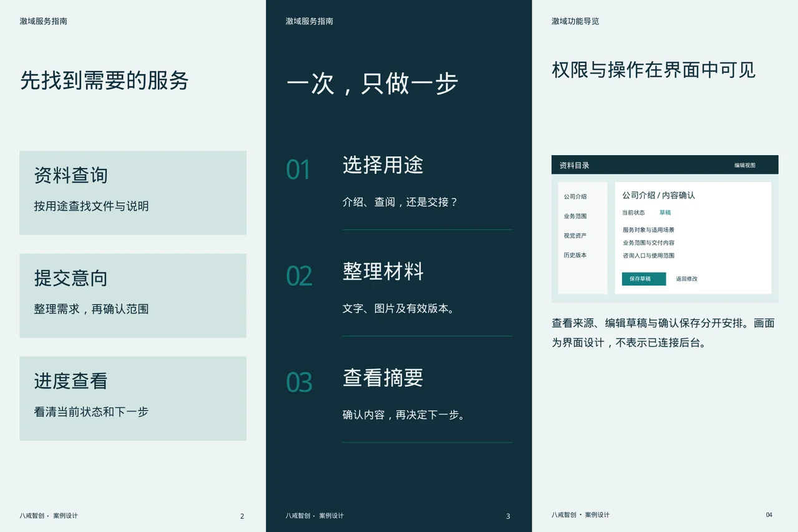Viewport: 798px width, 532px height.
Task: Select 历史版本 in the sidebar
Action: [575, 255]
